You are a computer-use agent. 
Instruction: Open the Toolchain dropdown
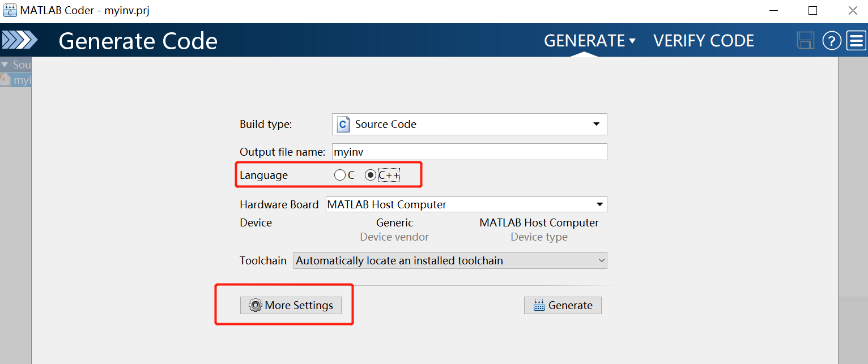(450, 260)
